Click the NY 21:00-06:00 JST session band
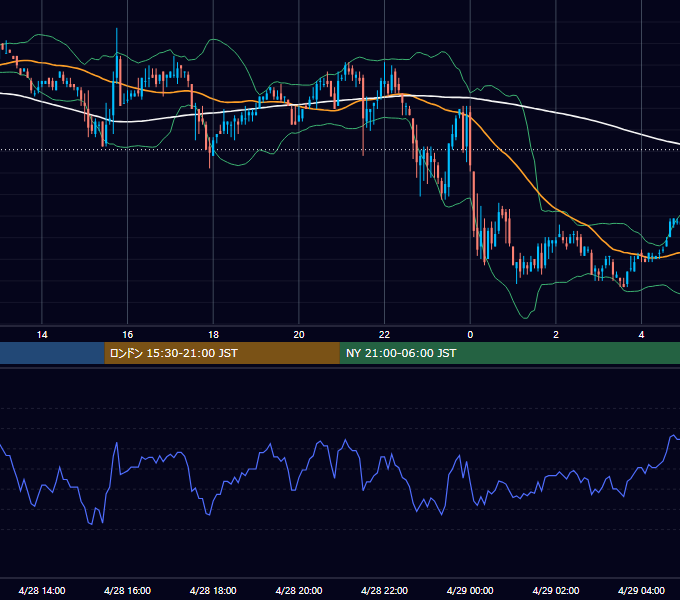680x600 pixels. point(510,353)
